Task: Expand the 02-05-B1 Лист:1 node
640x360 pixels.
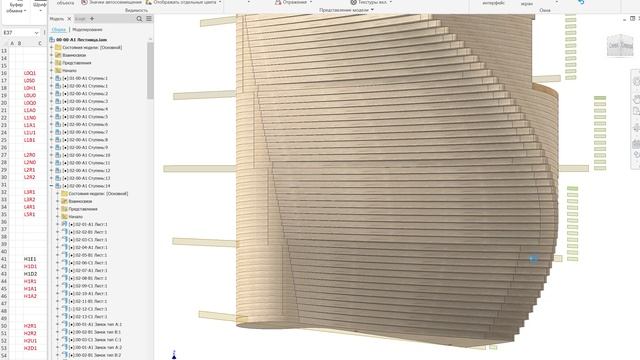Action: point(58,255)
